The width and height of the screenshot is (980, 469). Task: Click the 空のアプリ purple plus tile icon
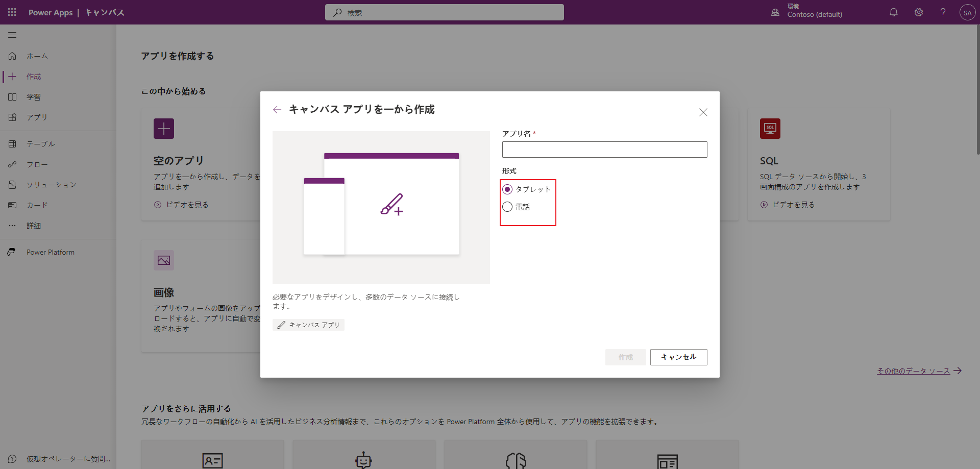coord(164,129)
